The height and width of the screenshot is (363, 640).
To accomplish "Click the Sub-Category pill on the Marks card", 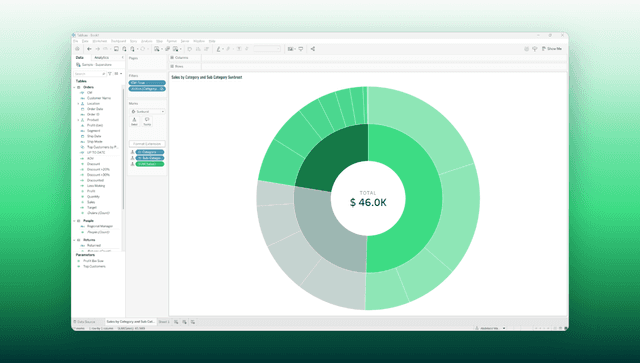I will 150,158.
